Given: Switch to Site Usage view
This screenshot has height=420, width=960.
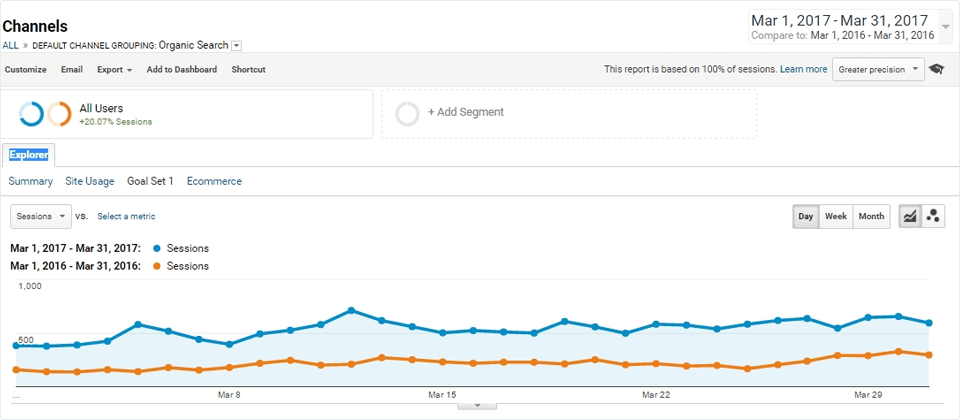Looking at the screenshot, I should [x=90, y=181].
